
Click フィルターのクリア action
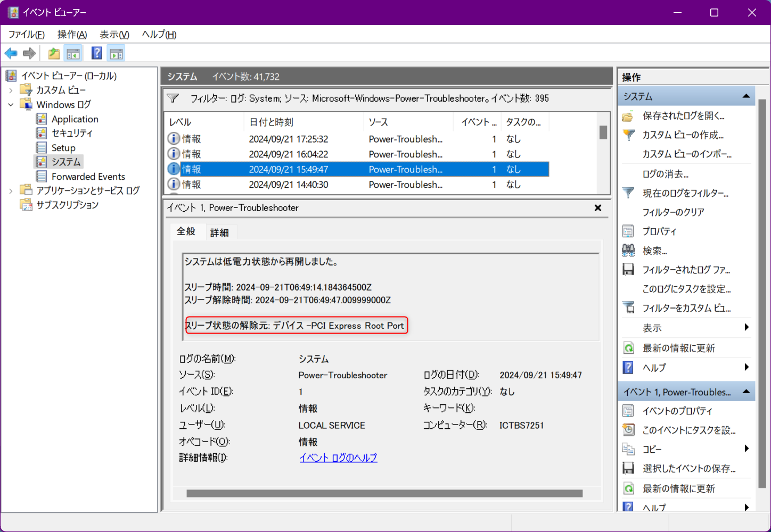(673, 212)
